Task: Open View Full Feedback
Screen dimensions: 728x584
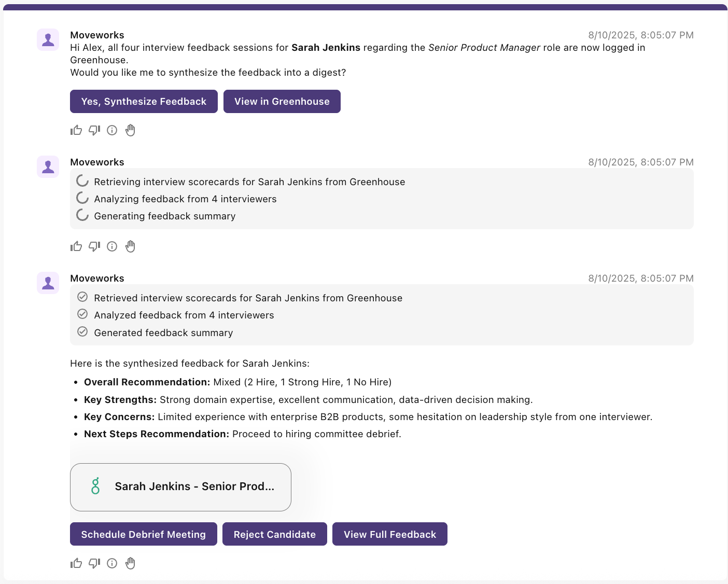Action: click(389, 534)
